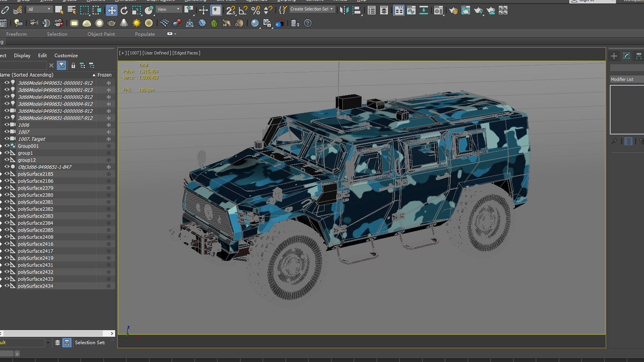This screenshot has width=644, height=362.
Task: Open 'Create Selection Set' dropdown
Action: point(312,9)
